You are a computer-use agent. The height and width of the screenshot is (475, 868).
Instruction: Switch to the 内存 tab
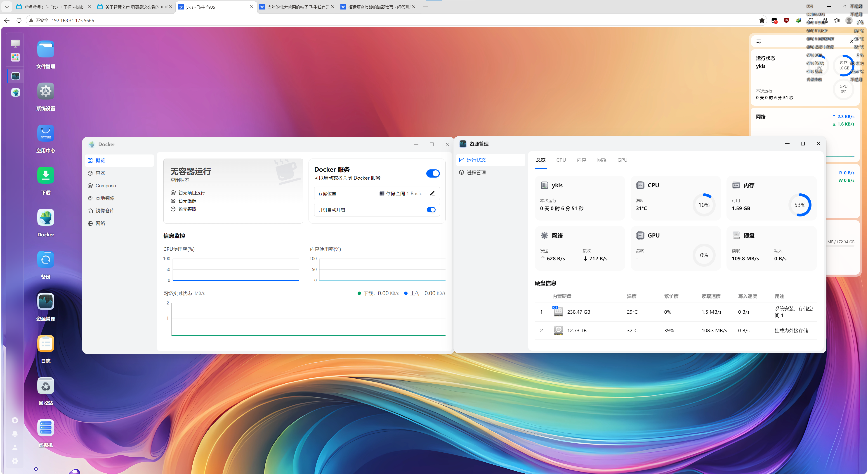coord(581,160)
